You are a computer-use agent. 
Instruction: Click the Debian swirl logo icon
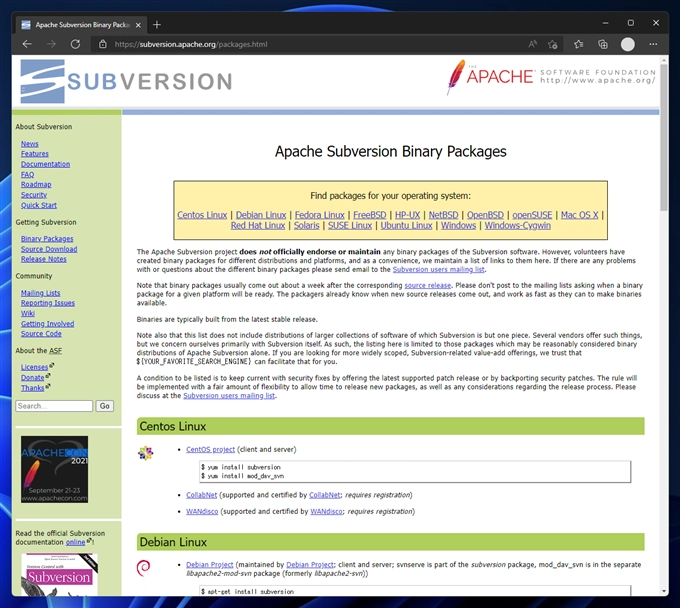point(144,568)
